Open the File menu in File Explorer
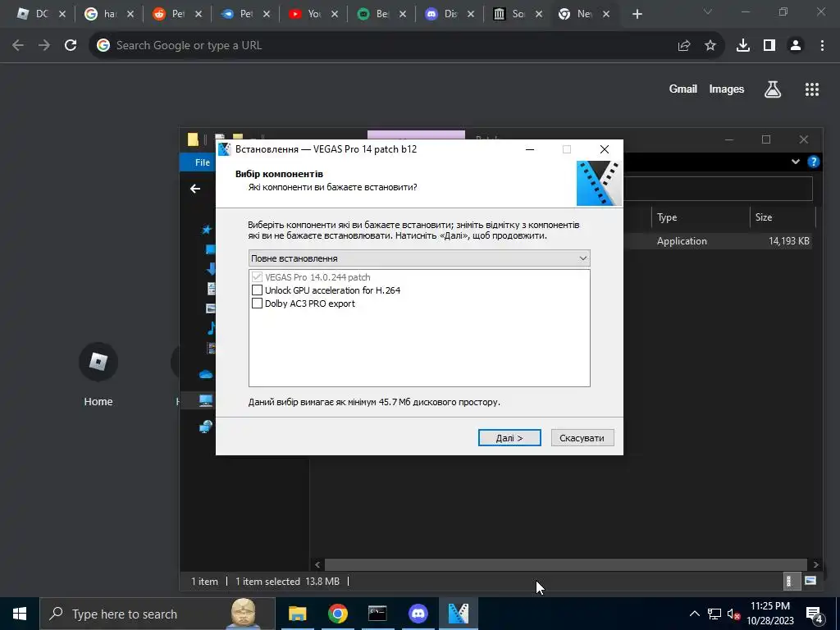This screenshot has width=840, height=630. pyautogui.click(x=203, y=162)
